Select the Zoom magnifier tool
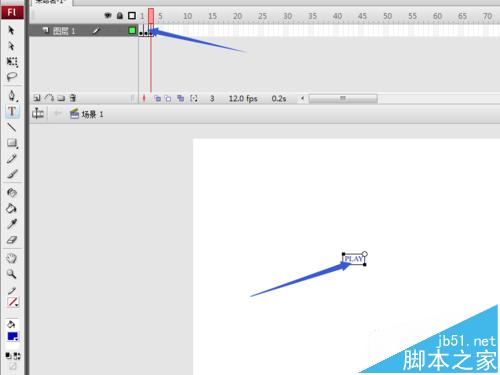Screen dimensions: 500x375 click(12, 274)
